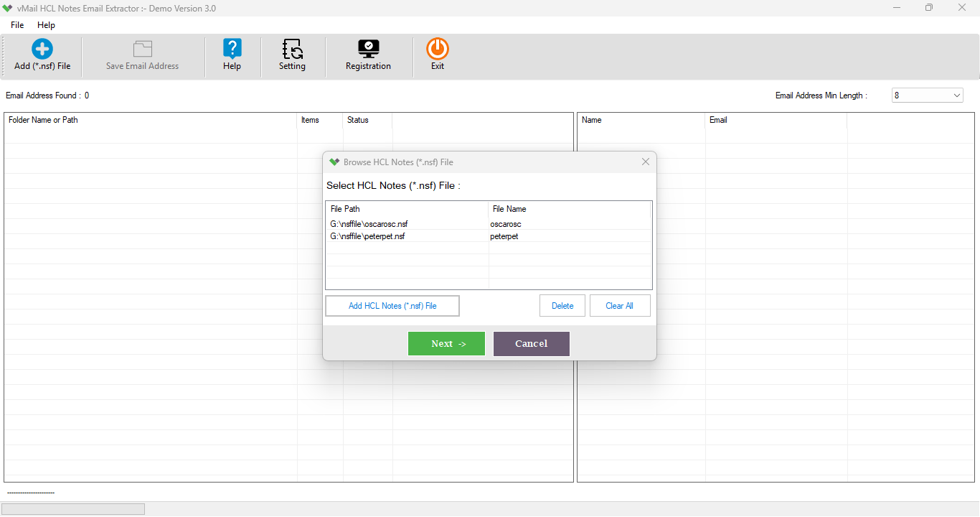Click the orange Exit power icon
The height and width of the screenshot is (517, 980).
tap(438, 49)
